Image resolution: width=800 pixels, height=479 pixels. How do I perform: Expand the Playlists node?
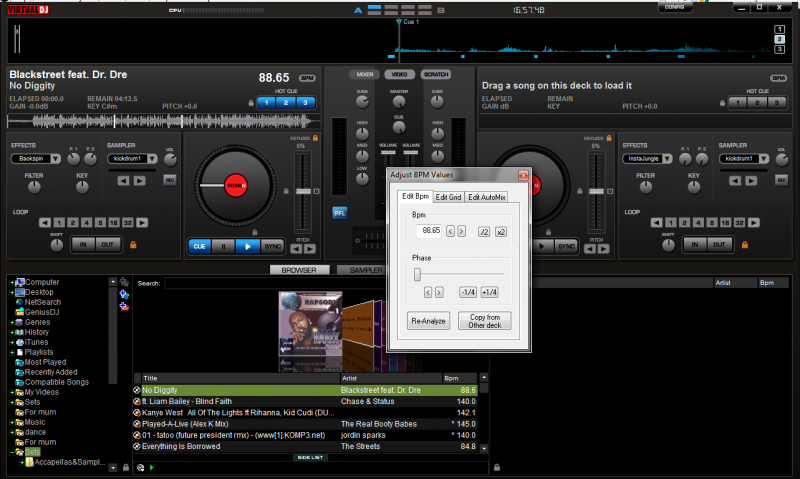[x=12, y=352]
